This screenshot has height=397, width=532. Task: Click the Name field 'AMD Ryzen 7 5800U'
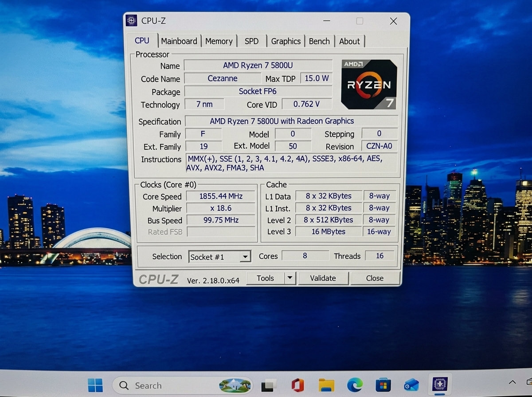[258, 65]
